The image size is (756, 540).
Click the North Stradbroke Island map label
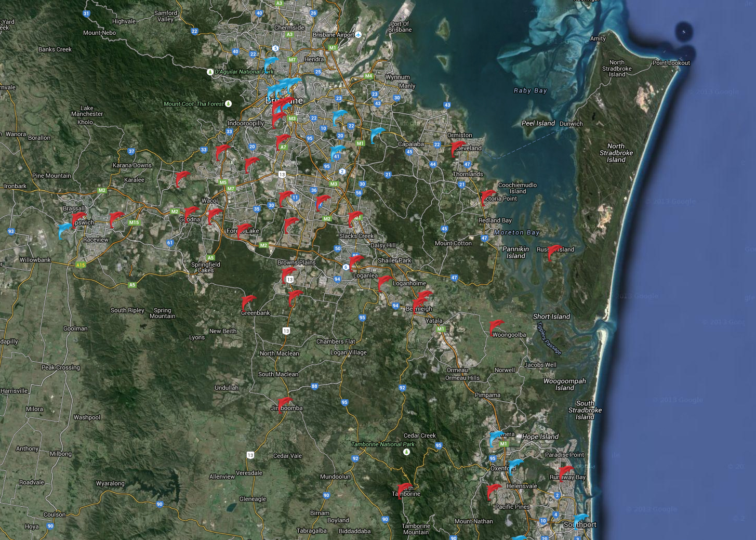616,153
